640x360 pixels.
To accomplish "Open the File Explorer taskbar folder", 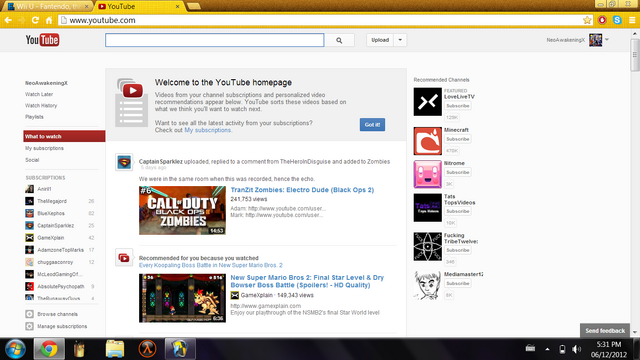I will pyautogui.click(x=115, y=349).
